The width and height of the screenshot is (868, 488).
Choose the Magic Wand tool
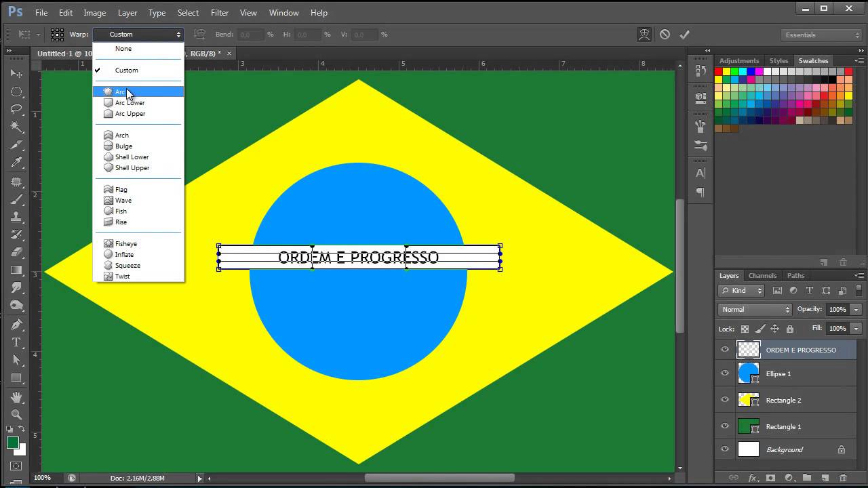click(16, 127)
